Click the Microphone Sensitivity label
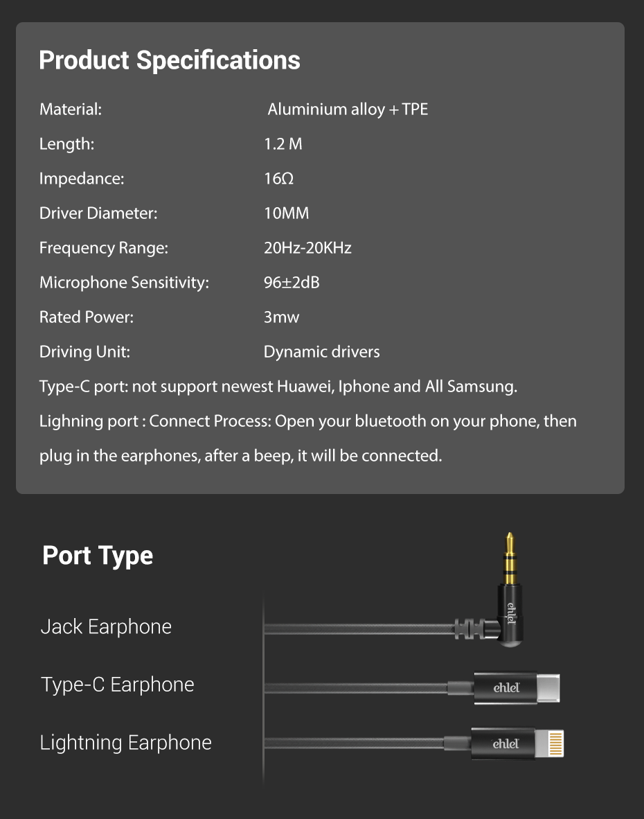The height and width of the screenshot is (819, 644). pos(124,283)
